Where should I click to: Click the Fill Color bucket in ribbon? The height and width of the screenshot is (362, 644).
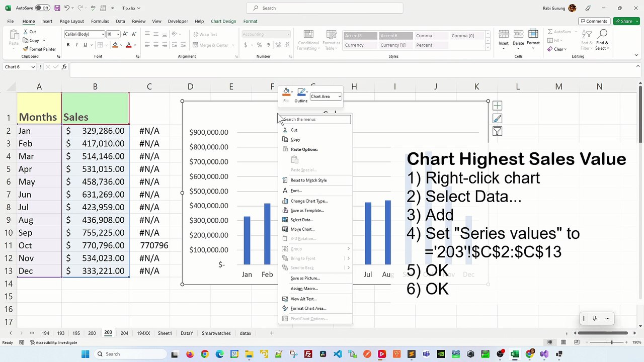(115, 45)
